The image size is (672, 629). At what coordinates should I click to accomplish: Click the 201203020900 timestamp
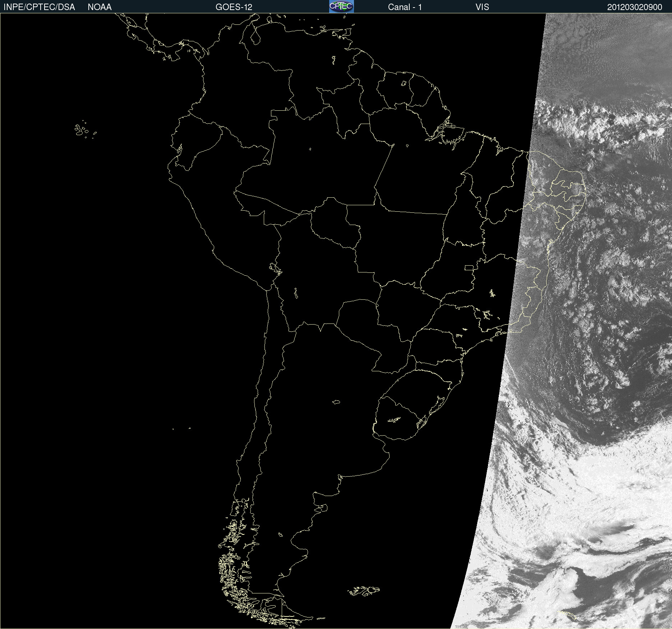click(635, 7)
